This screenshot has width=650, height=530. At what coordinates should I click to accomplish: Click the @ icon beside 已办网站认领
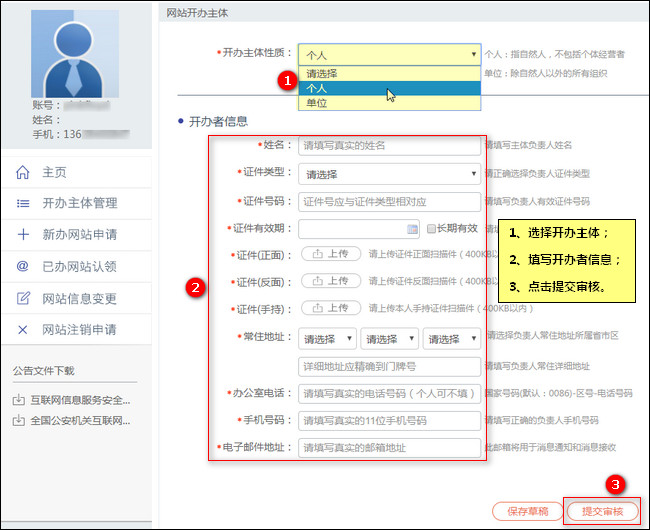[x=22, y=266]
